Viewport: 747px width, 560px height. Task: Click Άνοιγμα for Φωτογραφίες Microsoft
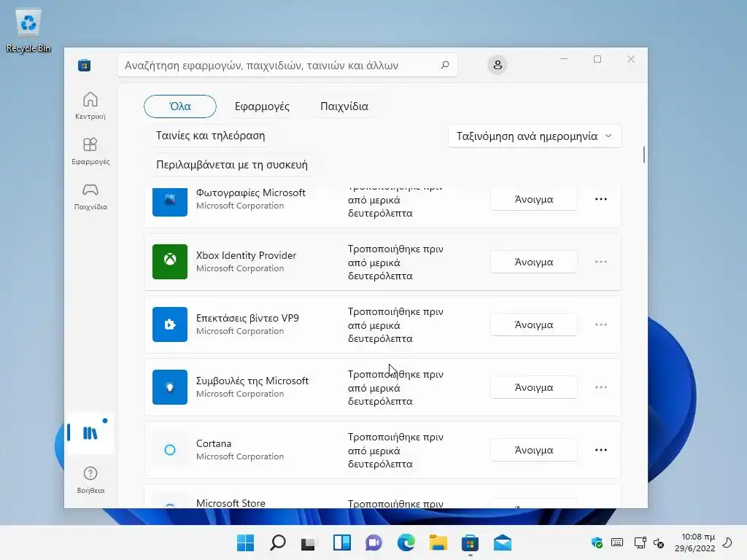tap(533, 199)
